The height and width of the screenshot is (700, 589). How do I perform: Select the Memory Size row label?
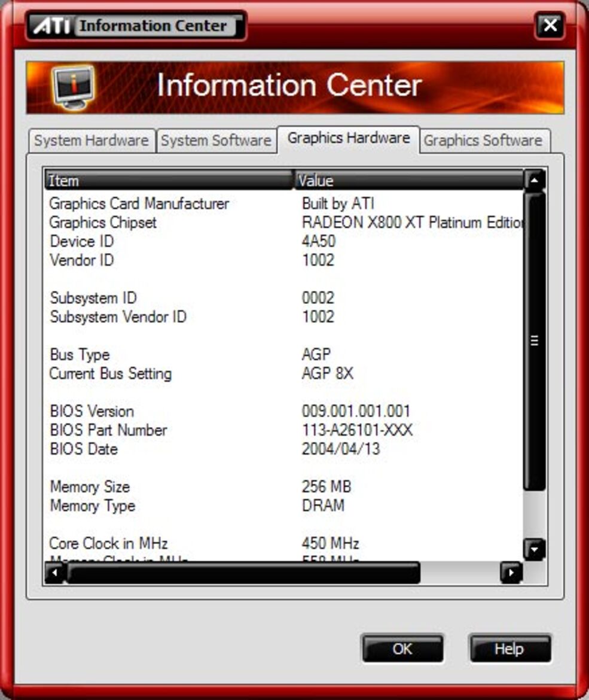(90, 486)
